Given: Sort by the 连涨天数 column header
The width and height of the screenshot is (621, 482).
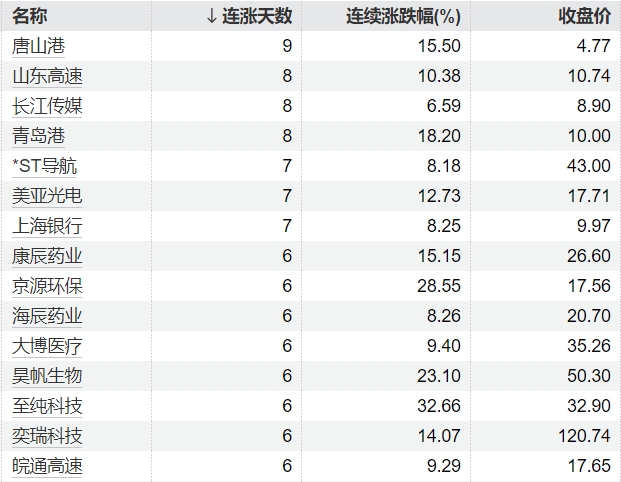Looking at the screenshot, I should (x=256, y=16).
